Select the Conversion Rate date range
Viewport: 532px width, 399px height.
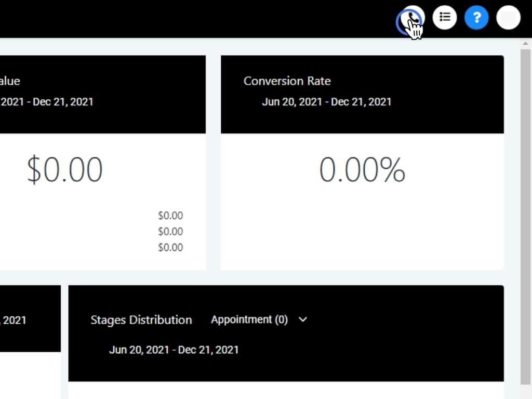(x=326, y=101)
